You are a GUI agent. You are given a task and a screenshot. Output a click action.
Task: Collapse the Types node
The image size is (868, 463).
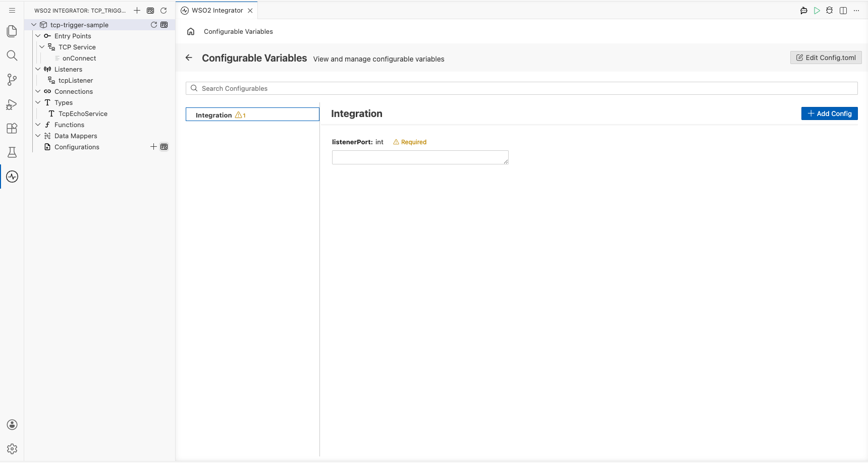38,102
